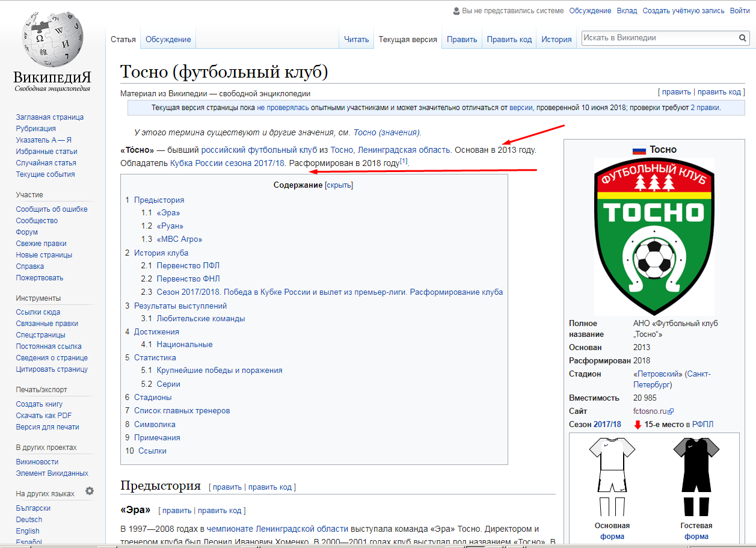This screenshot has height=548, width=756.
Task: Click the fctosno.ru website link
Action: click(x=650, y=411)
